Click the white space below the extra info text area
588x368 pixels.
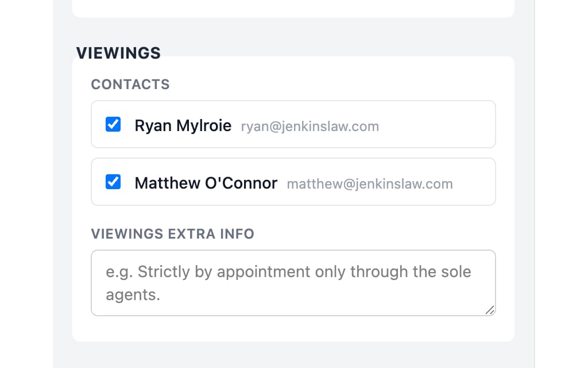(x=293, y=328)
